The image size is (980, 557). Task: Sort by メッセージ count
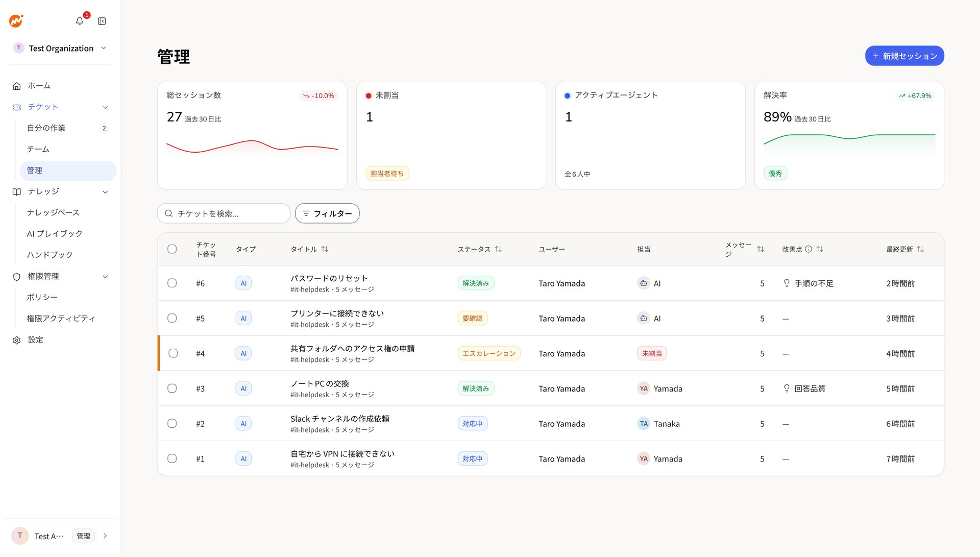[x=761, y=249]
